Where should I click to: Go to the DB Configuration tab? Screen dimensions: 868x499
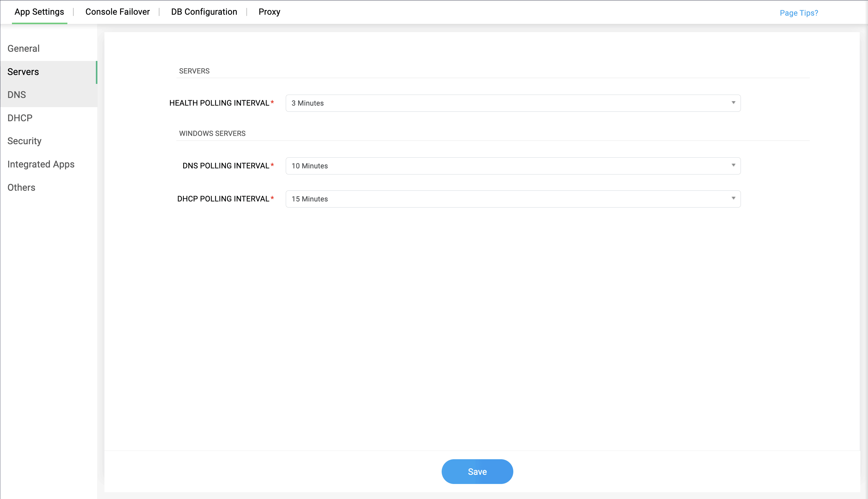click(x=204, y=12)
